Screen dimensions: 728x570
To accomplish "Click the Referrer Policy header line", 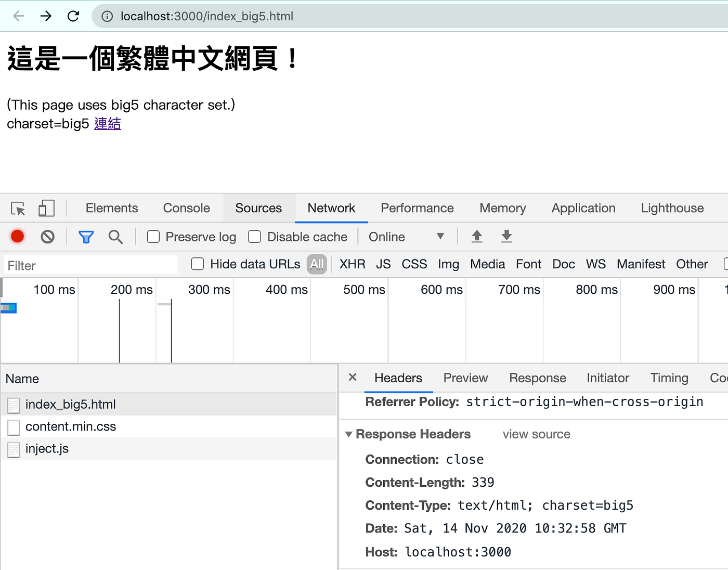I will [534, 402].
